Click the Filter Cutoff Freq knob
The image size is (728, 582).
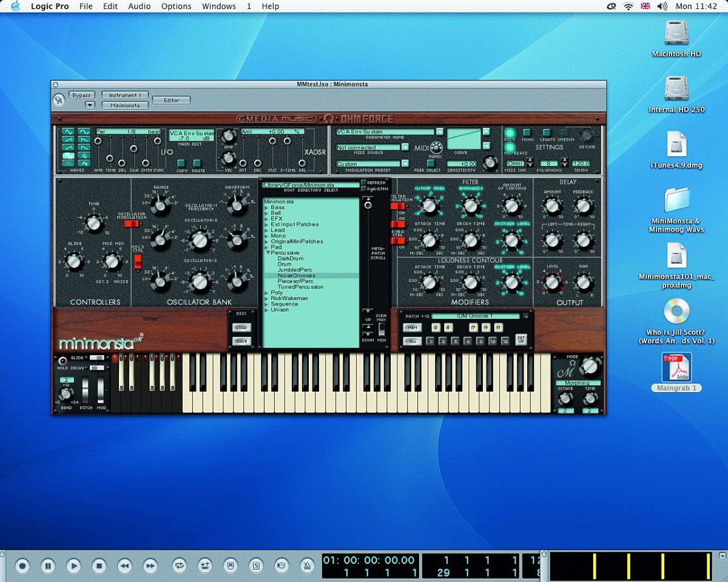[429, 207]
